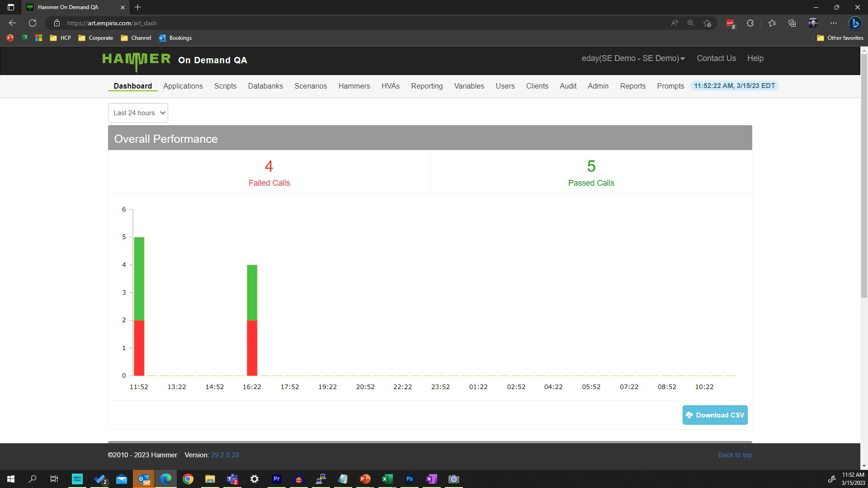
Task: Click the zoom magnifier in address bar
Action: (691, 23)
